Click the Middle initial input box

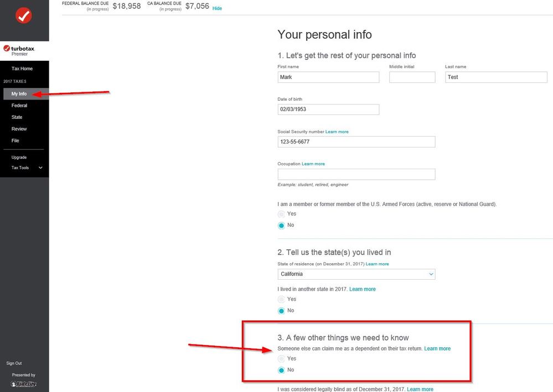pyautogui.click(x=412, y=77)
